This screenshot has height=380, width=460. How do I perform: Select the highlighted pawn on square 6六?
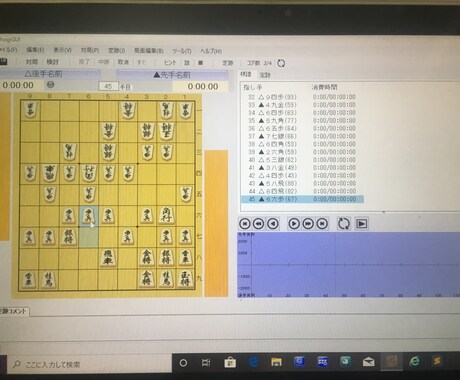tap(89, 216)
